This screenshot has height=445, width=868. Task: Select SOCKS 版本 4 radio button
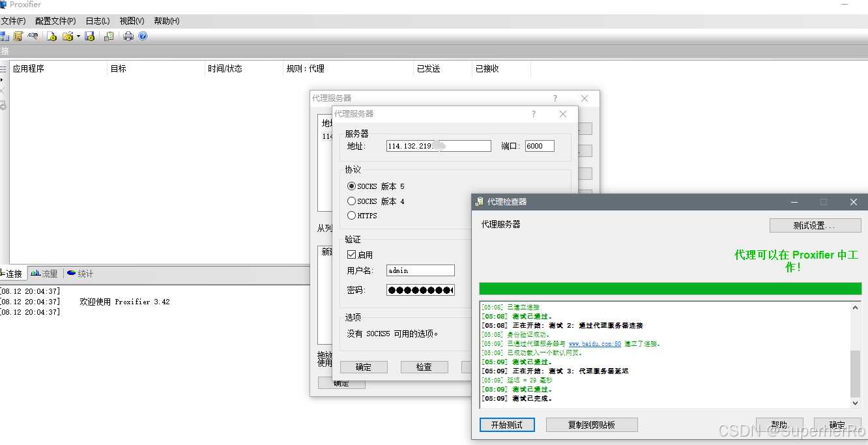(x=352, y=201)
